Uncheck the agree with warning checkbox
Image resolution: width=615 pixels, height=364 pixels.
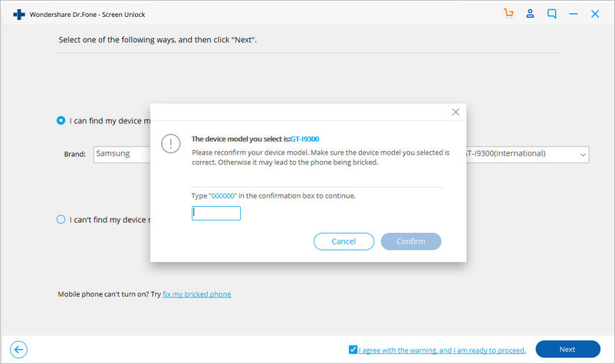[353, 349]
